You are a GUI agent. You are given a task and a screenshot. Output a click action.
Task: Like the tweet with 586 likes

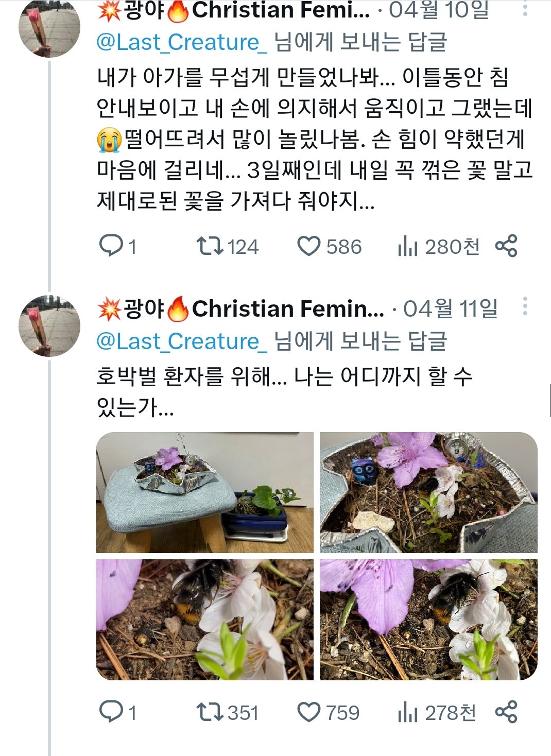pyautogui.click(x=308, y=246)
